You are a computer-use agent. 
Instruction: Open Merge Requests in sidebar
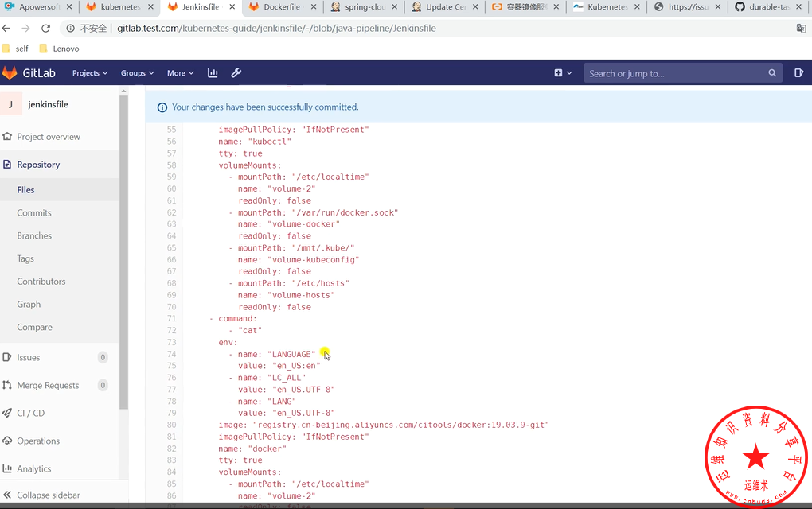(48, 386)
